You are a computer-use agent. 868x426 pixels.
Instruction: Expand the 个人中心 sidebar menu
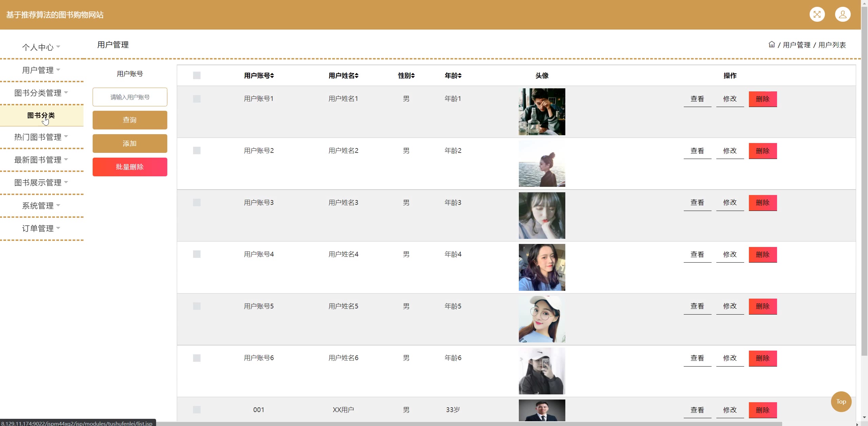41,47
